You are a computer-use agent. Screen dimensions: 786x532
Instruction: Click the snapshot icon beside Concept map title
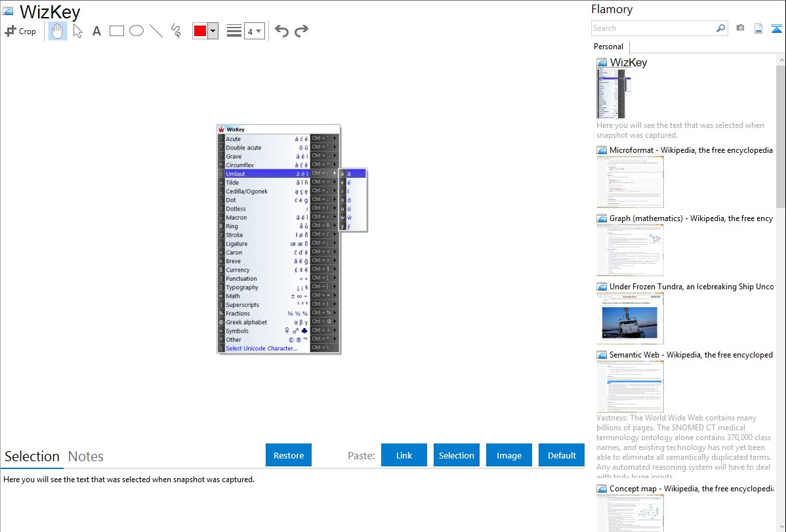point(602,489)
